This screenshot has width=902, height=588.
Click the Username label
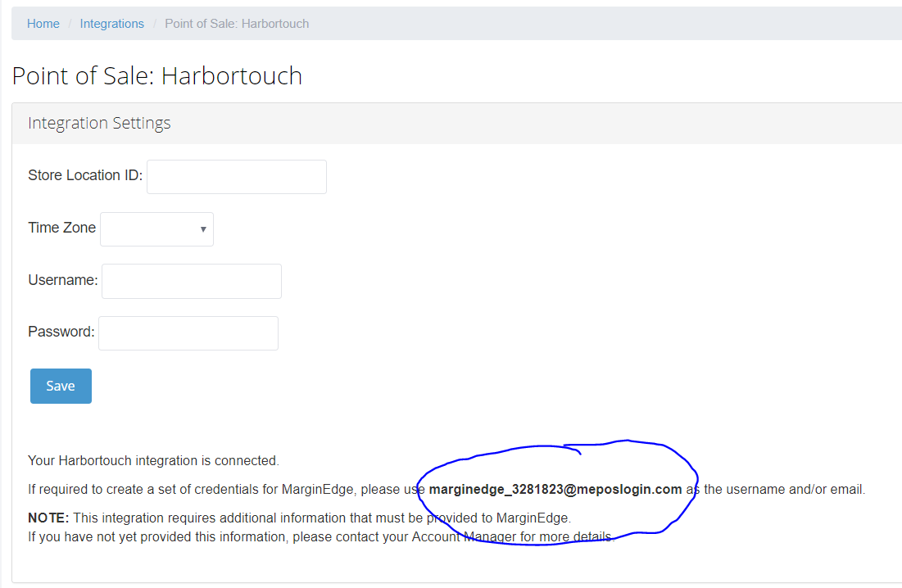pos(62,280)
